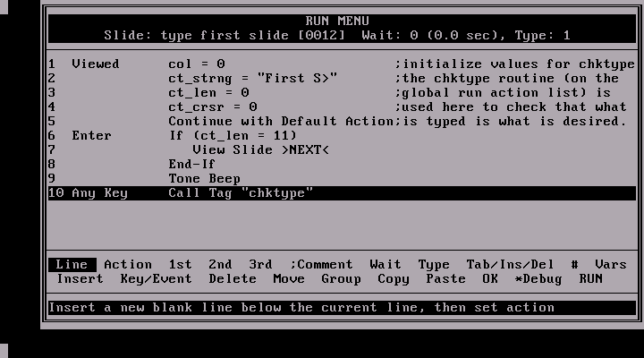The image size is (644, 358).
Task: Select the Type menu item
Action: [434, 264]
